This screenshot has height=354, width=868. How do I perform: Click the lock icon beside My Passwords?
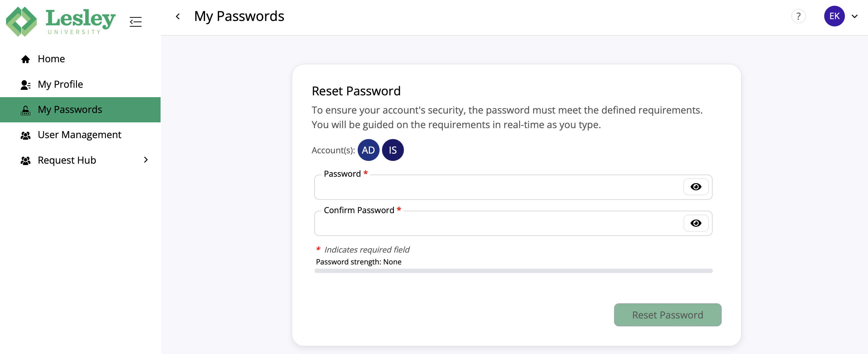25,110
